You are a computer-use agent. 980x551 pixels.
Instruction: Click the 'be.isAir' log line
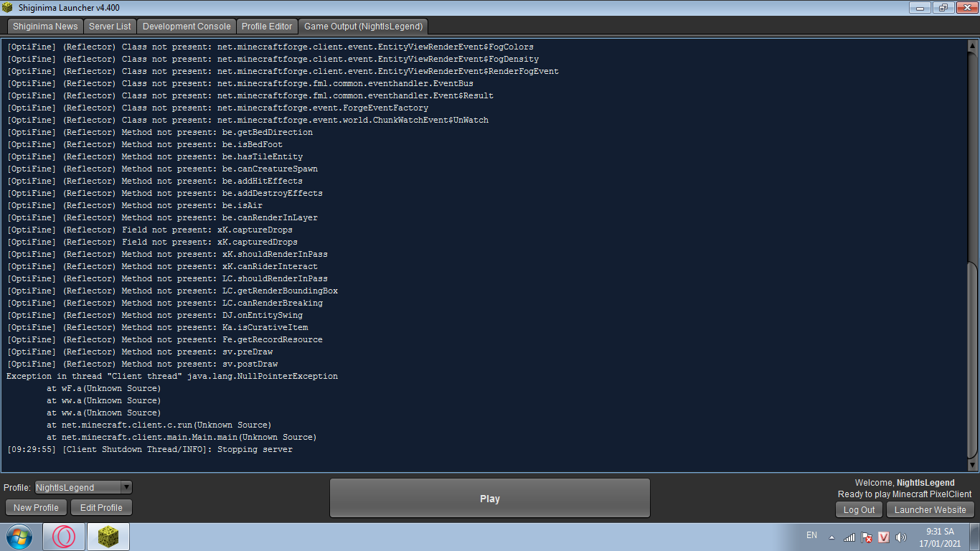coord(135,205)
